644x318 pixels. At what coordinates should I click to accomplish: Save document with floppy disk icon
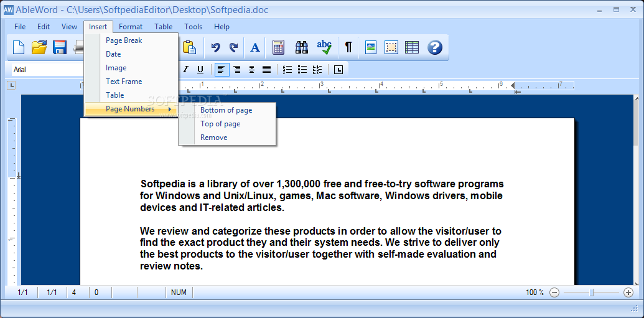point(60,47)
